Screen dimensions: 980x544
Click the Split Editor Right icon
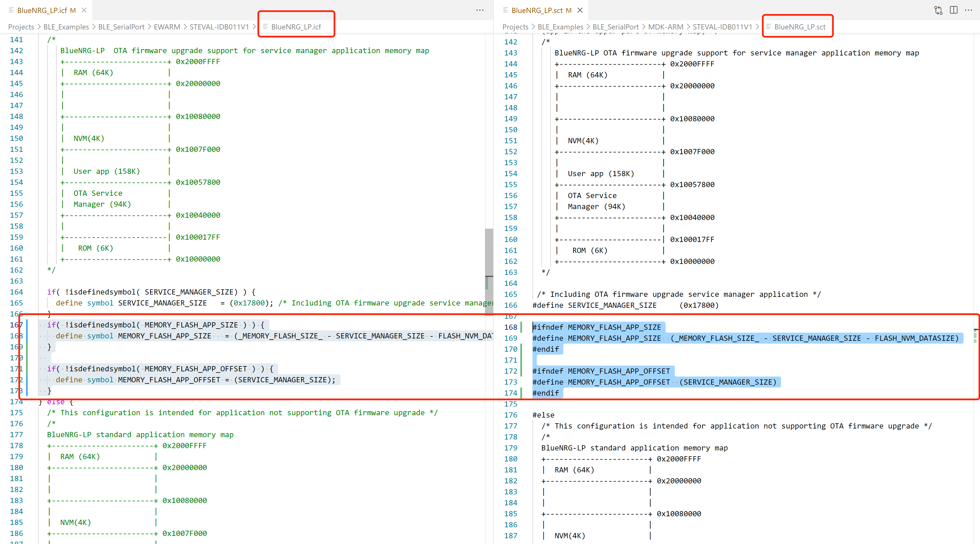coord(954,10)
